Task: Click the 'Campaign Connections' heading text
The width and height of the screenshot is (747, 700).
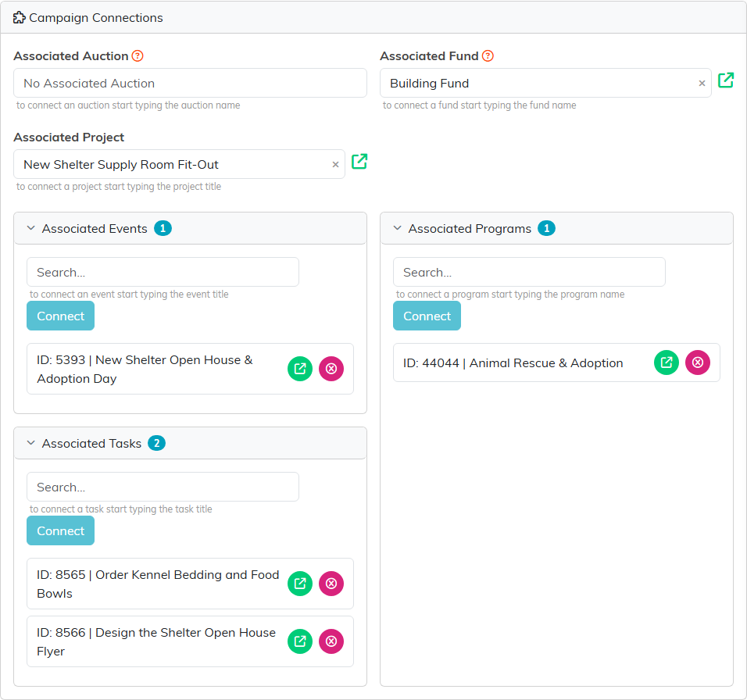Action: pos(96,18)
